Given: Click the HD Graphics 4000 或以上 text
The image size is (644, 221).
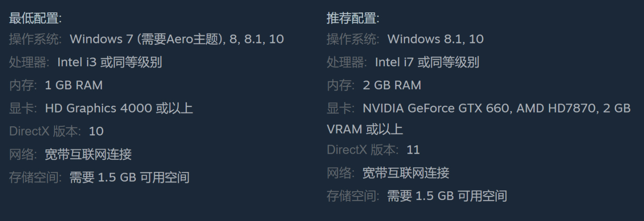Looking at the screenshot, I should pos(119,108).
